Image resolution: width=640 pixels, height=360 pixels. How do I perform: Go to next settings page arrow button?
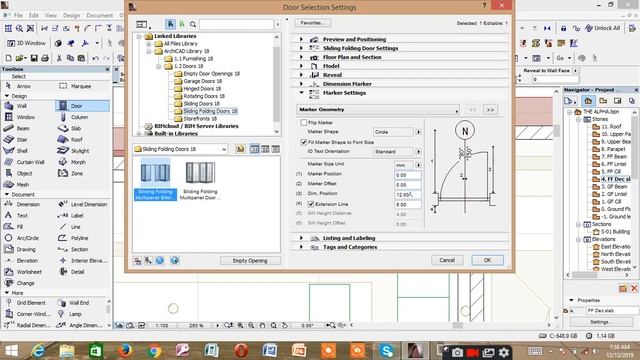490,110
